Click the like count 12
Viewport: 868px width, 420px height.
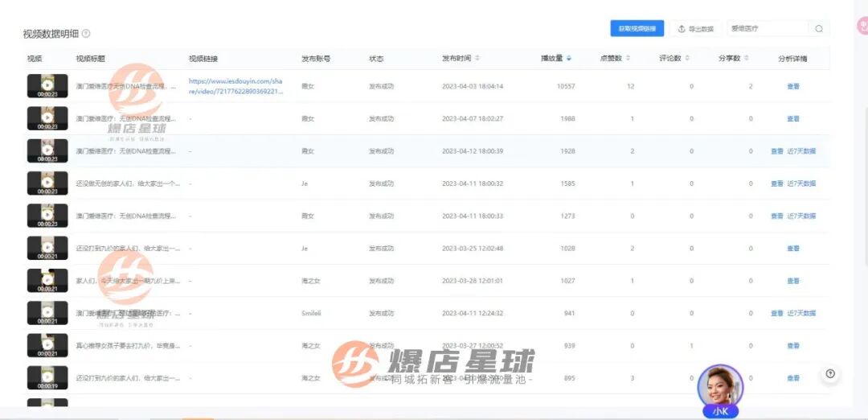point(631,86)
